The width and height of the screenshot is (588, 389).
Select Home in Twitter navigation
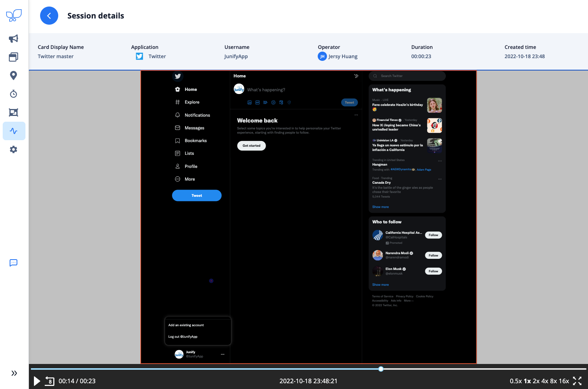click(186, 89)
